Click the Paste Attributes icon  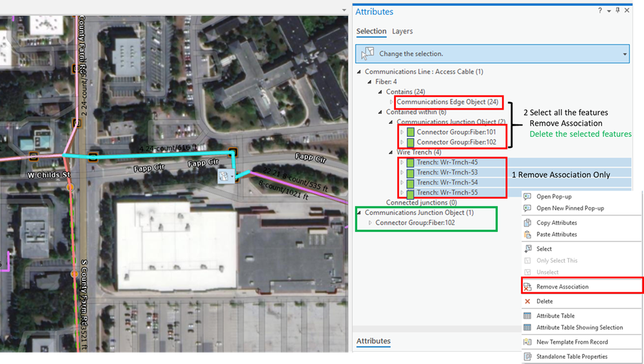pos(527,234)
